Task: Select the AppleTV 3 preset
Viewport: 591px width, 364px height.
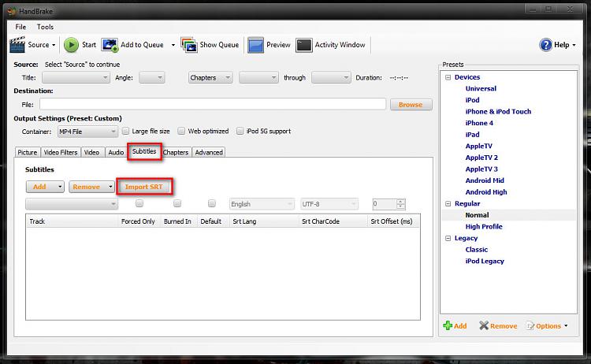Action: [481, 169]
